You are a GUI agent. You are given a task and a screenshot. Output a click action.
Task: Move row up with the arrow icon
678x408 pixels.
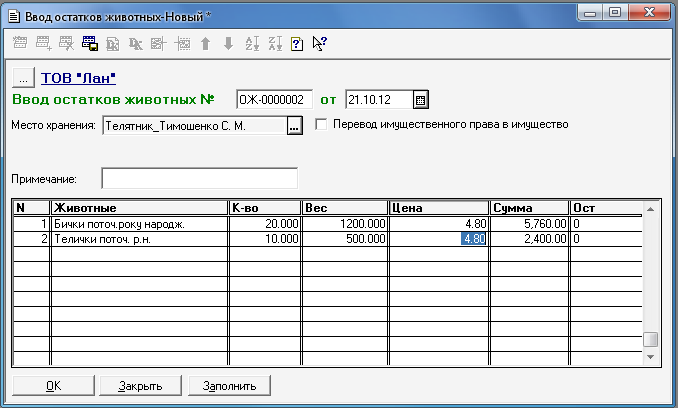[206, 44]
